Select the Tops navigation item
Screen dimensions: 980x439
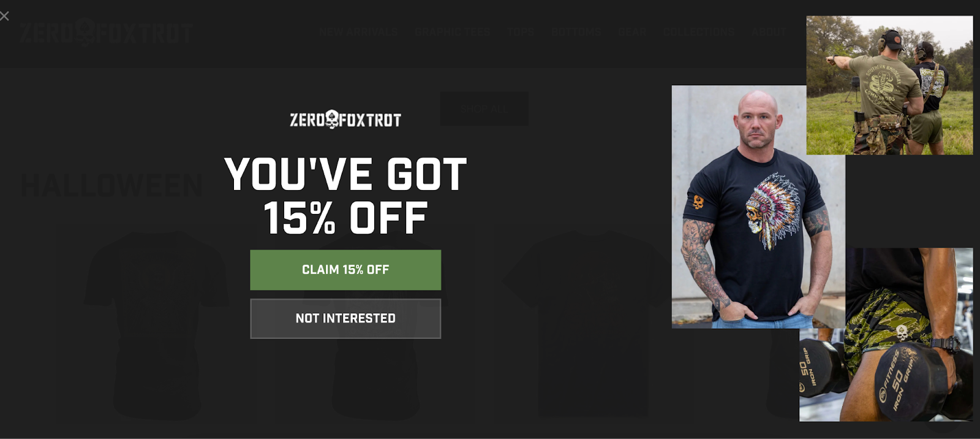click(x=521, y=32)
